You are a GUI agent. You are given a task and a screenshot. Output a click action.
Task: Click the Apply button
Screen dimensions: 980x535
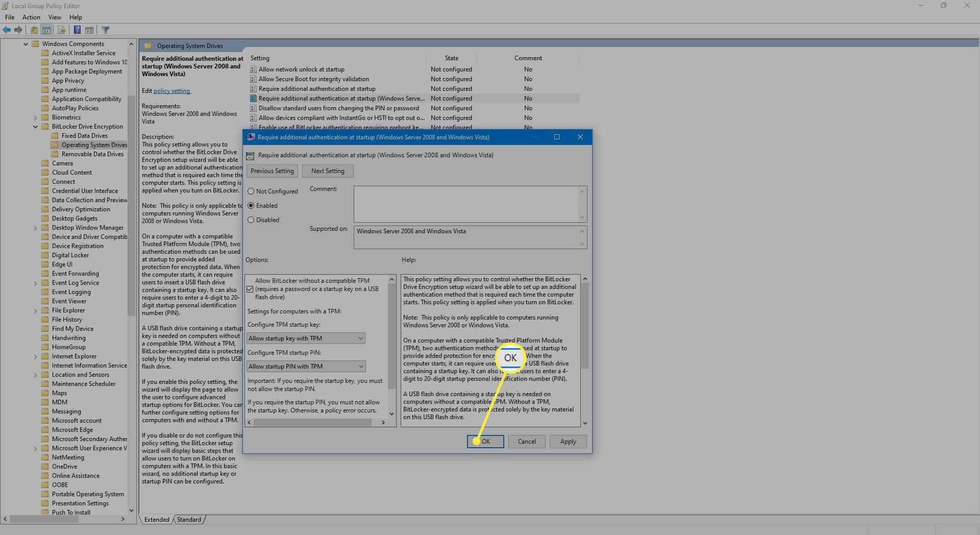click(568, 442)
